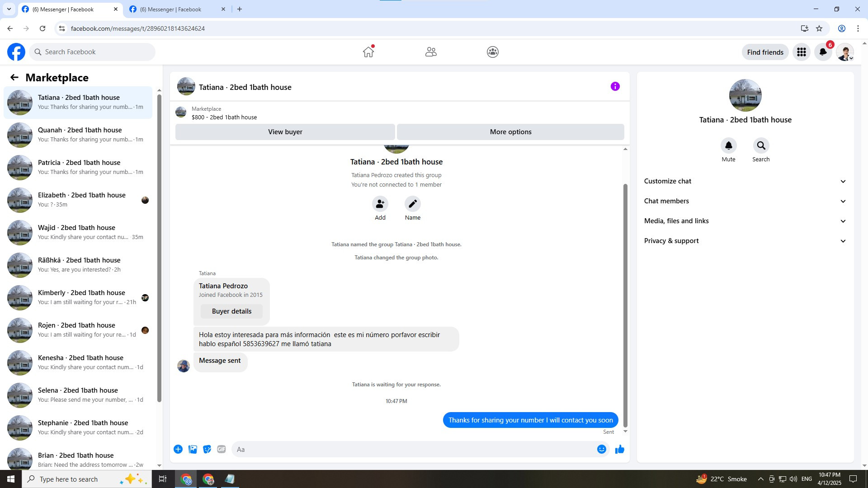Click the Aa message input field
868x488 pixels.
click(x=414, y=449)
